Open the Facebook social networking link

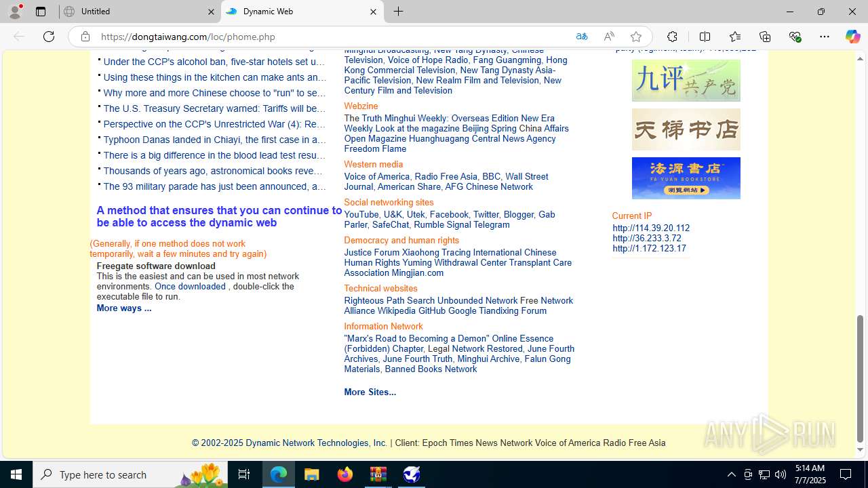coord(449,215)
